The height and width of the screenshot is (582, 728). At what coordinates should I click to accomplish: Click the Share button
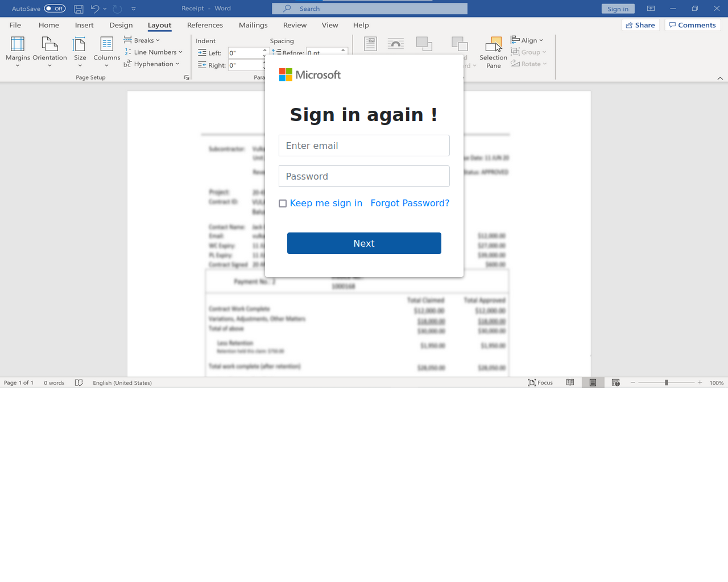coord(641,25)
